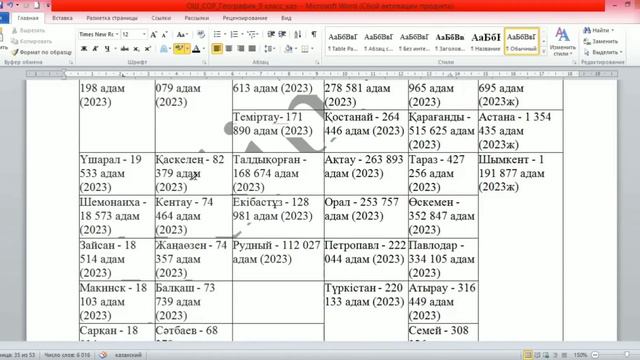The height and width of the screenshot is (360, 640).
Task: Click Replace (Заменить) button
Action: pos(601,41)
